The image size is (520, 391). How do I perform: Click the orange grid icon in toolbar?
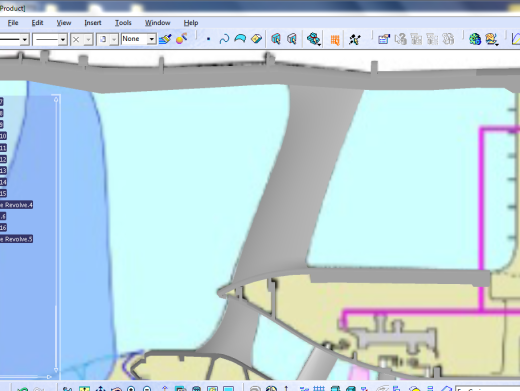pyautogui.click(x=335, y=40)
